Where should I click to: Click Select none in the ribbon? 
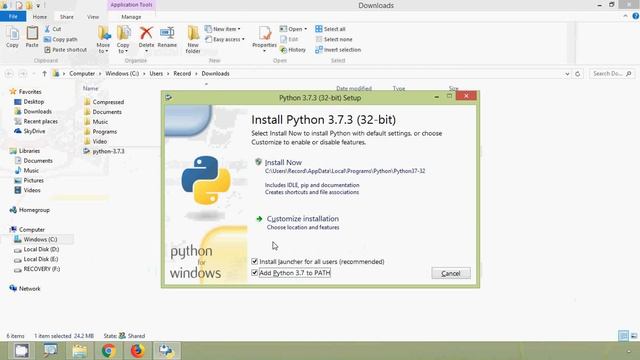334,40
